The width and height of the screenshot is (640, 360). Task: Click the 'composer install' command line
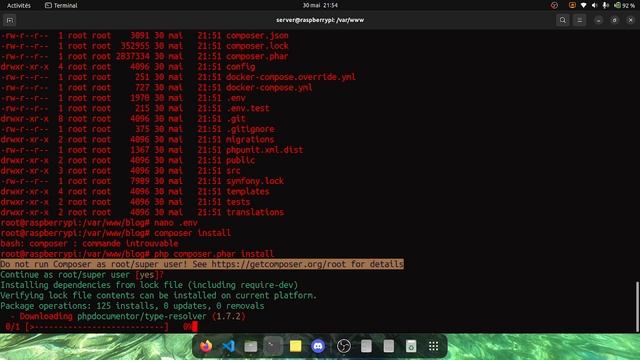pyautogui.click(x=192, y=233)
